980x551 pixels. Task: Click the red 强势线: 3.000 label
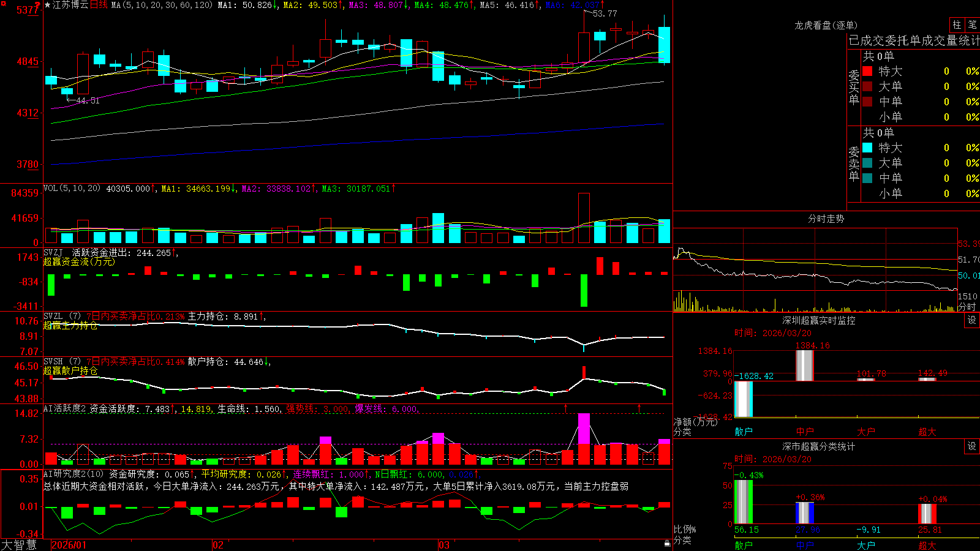click(318, 409)
